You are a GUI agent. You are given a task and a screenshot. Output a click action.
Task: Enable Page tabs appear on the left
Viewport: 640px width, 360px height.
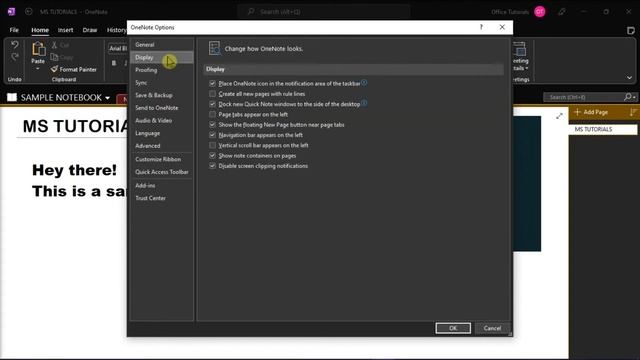pyautogui.click(x=212, y=114)
